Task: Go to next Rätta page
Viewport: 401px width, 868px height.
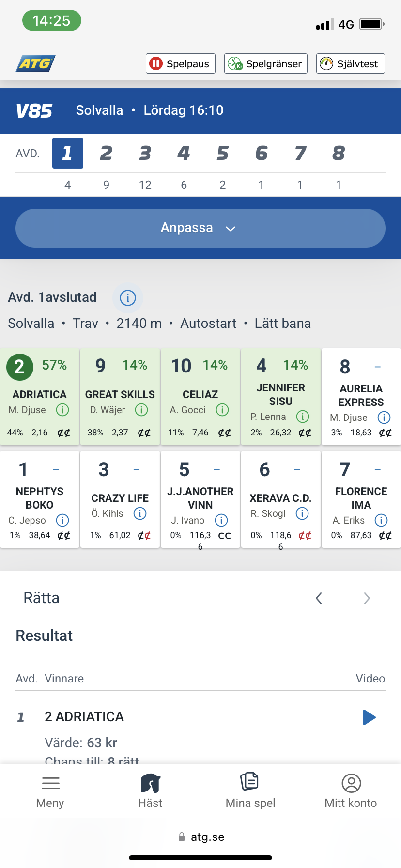Action: (367, 598)
